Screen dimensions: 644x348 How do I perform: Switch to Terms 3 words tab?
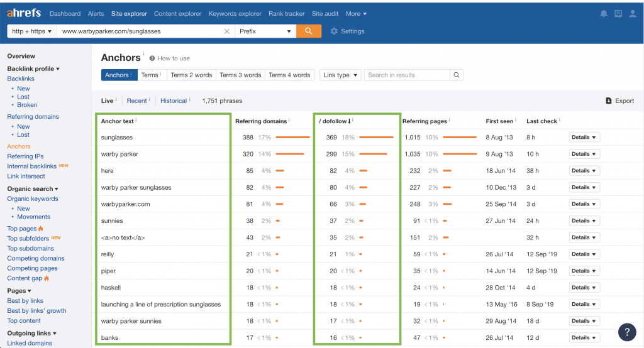240,75
